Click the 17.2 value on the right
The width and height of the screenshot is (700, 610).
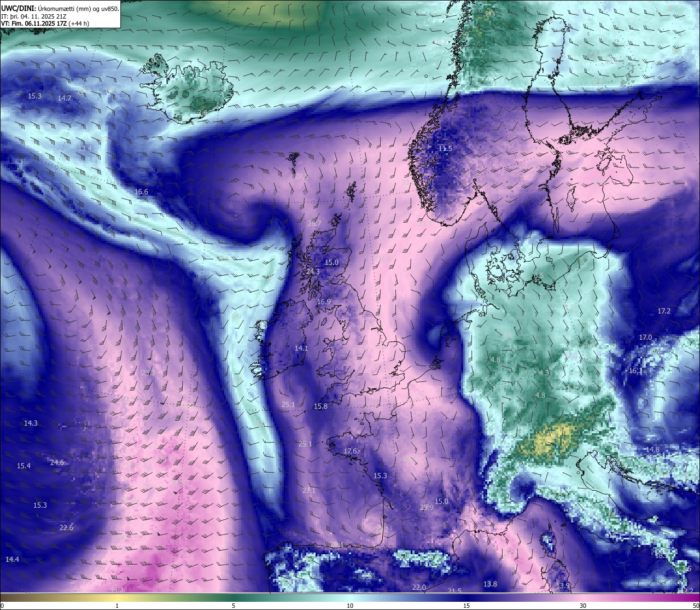pyautogui.click(x=663, y=311)
